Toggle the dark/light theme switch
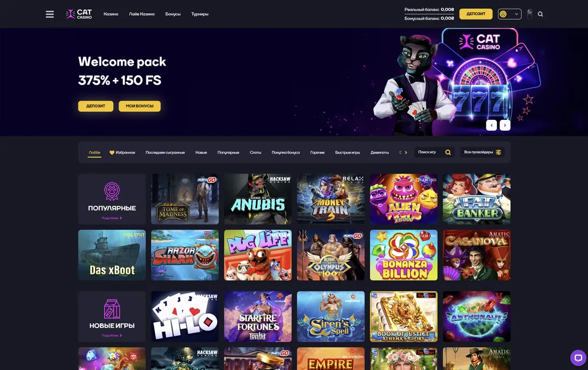This screenshot has width=588, height=370. coord(529,14)
